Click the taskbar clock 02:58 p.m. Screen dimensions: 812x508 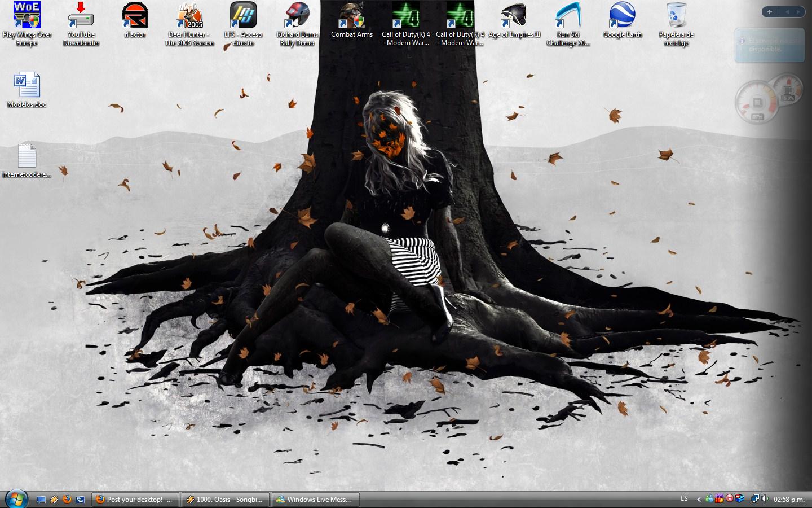pos(789,500)
